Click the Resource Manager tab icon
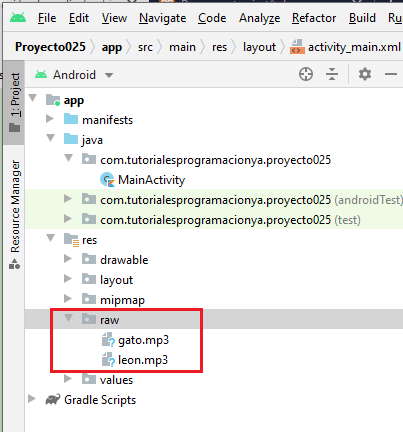The height and width of the screenshot is (432, 403). point(15,264)
